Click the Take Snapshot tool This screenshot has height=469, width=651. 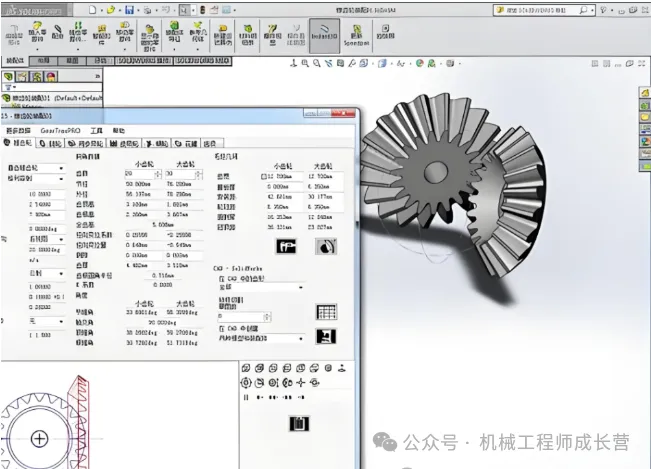pyautogui.click(x=385, y=32)
